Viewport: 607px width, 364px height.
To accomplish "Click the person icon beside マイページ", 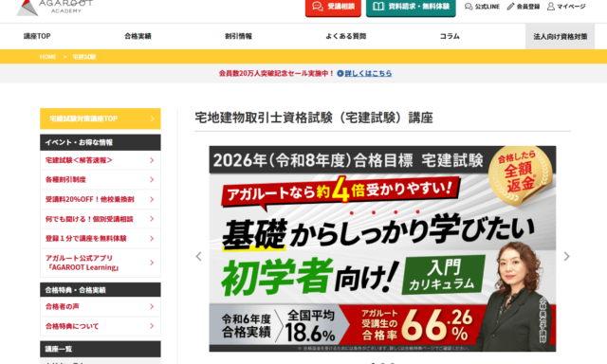I will (550, 7).
